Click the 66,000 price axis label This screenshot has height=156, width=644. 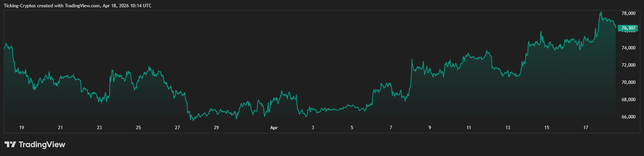[x=628, y=117]
